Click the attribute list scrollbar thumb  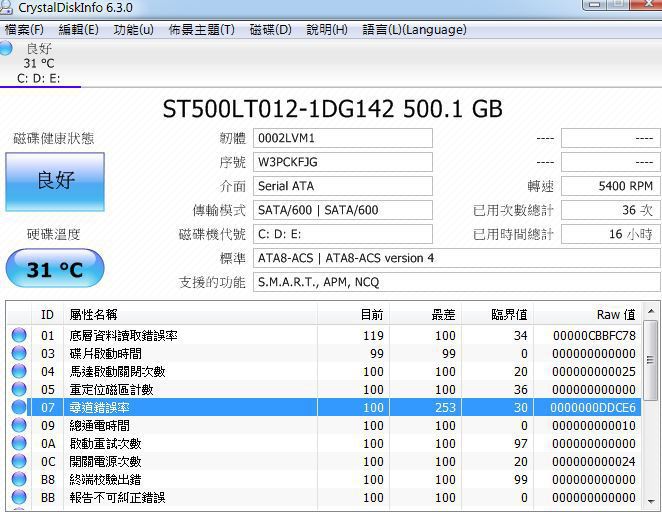coord(651,360)
